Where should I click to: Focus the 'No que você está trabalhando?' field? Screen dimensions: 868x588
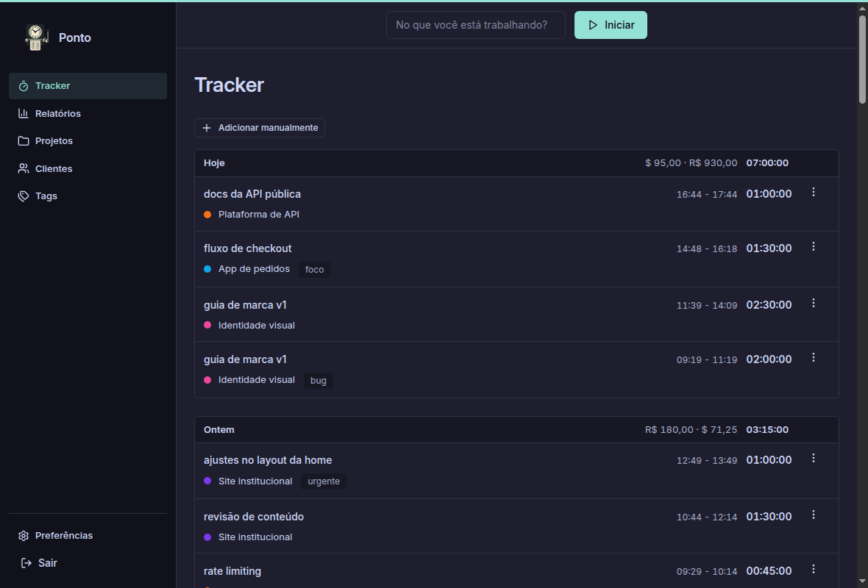(x=475, y=25)
